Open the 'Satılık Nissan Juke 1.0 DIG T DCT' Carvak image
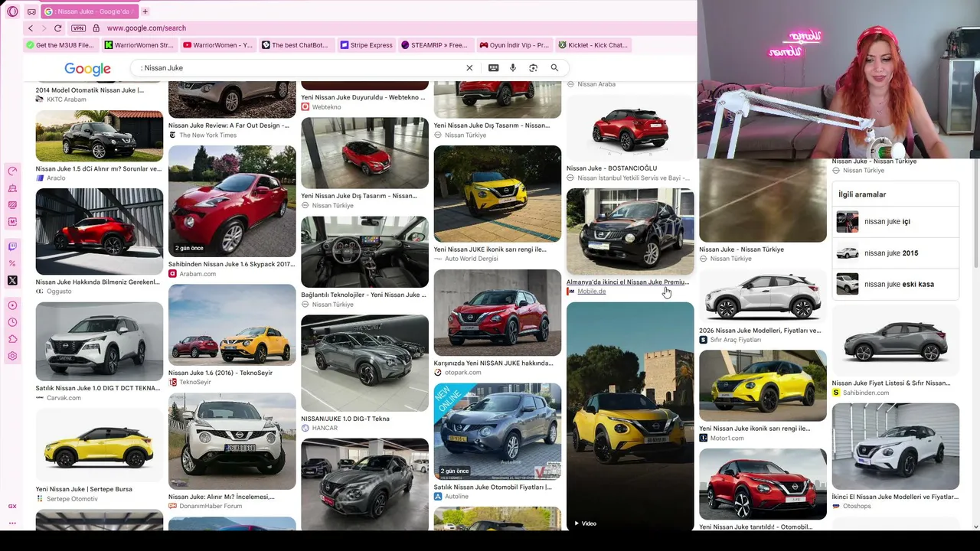This screenshot has width=980, height=551. (x=100, y=341)
